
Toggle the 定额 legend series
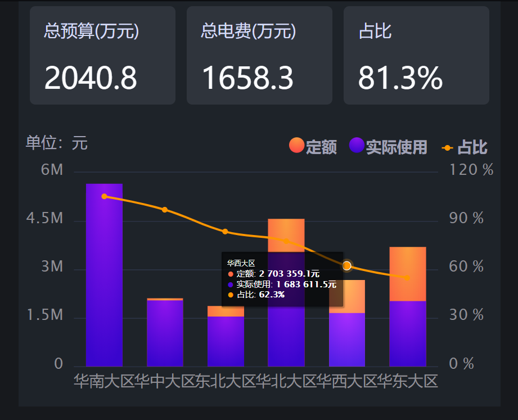click(x=313, y=146)
